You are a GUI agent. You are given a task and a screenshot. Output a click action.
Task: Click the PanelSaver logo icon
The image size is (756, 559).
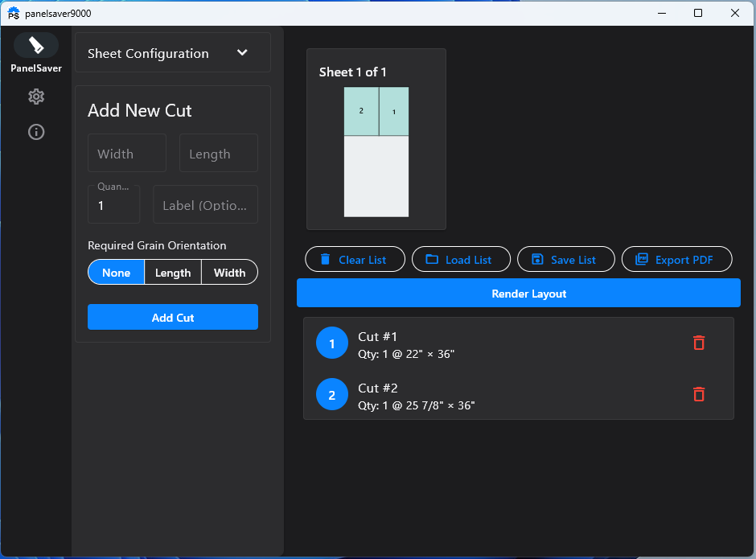[x=36, y=45]
